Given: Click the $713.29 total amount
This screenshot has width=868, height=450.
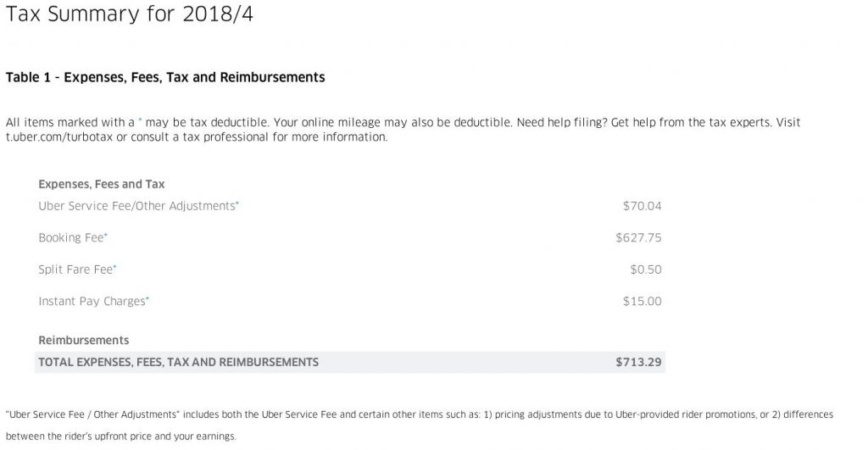Looking at the screenshot, I should (x=638, y=362).
